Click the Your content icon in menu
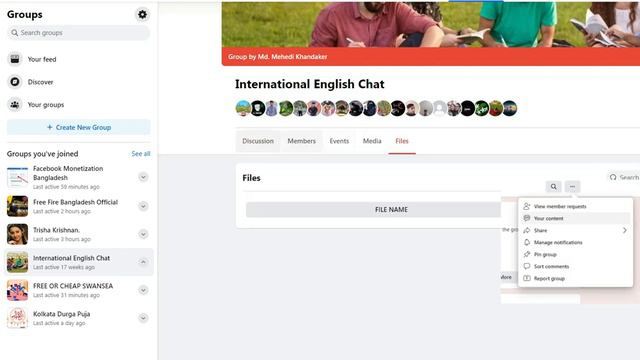The height and width of the screenshot is (360, 640). pyautogui.click(x=527, y=218)
